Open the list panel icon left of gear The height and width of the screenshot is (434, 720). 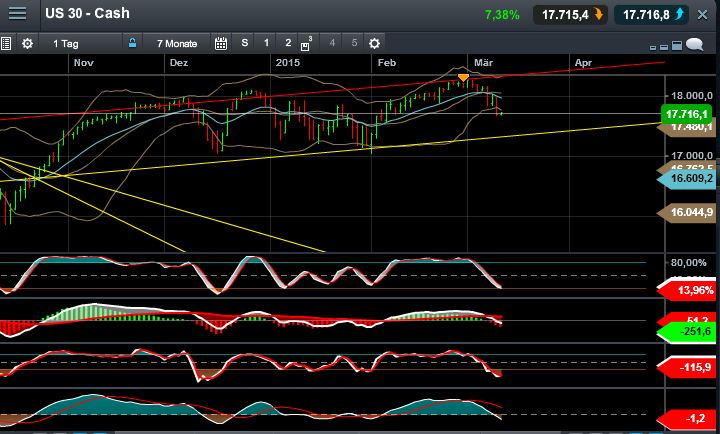(x=6, y=44)
